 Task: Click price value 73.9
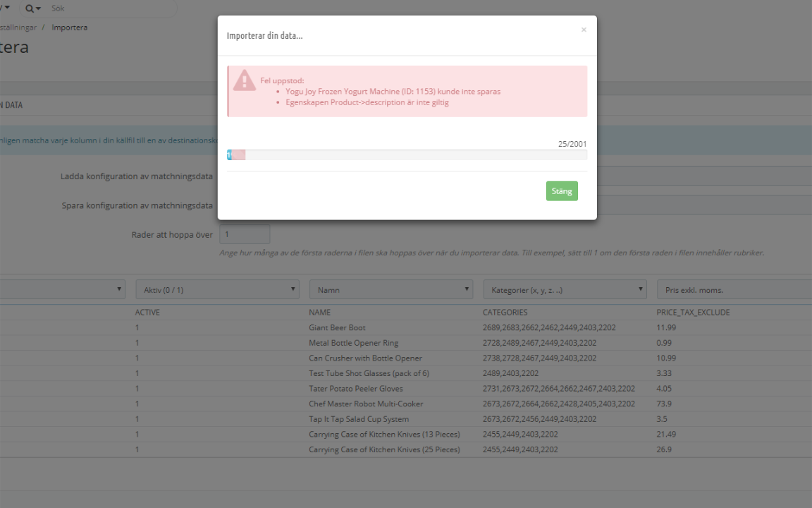coord(664,404)
